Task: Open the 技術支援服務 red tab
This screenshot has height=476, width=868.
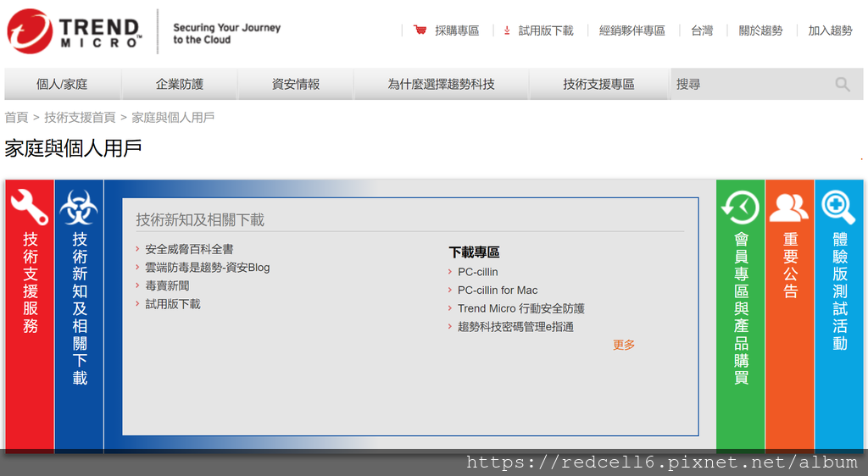Action: (30, 315)
